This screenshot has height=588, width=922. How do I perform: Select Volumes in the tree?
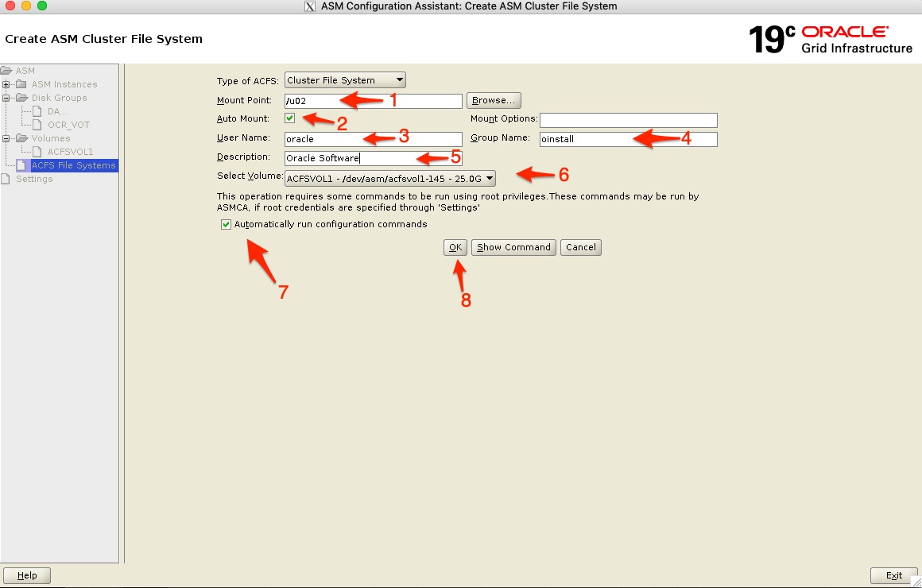click(51, 138)
